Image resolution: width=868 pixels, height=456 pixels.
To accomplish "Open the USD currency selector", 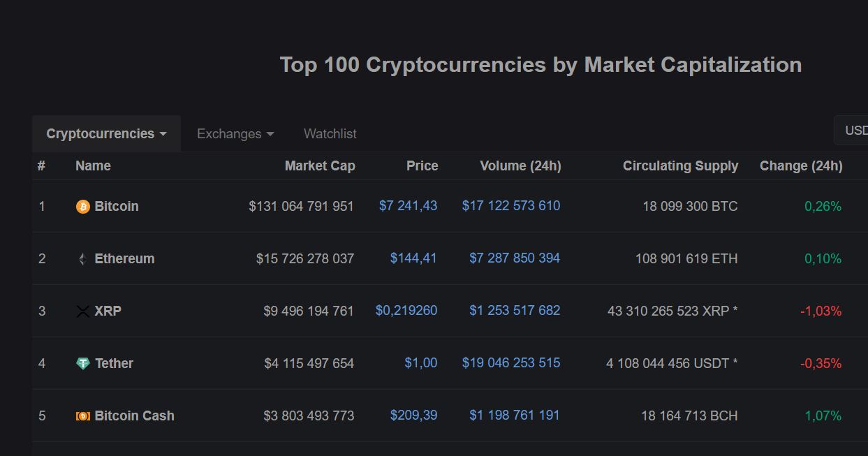I will tap(855, 131).
